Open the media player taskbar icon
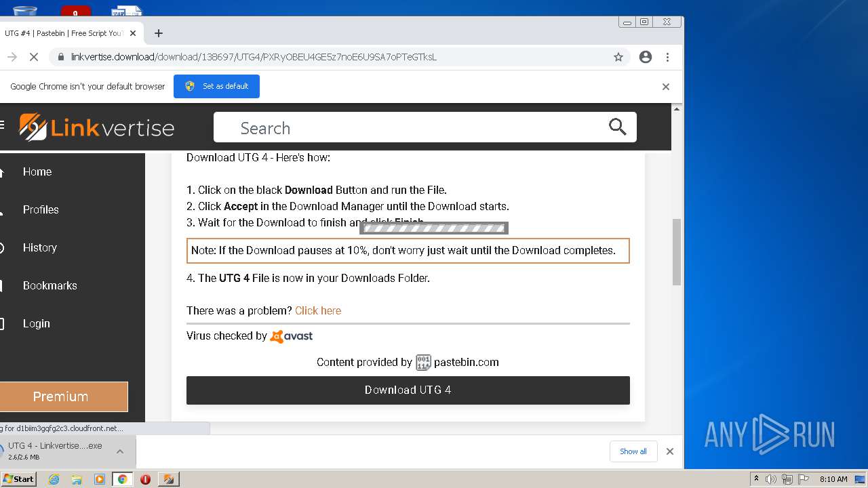868x488 pixels. click(100, 479)
